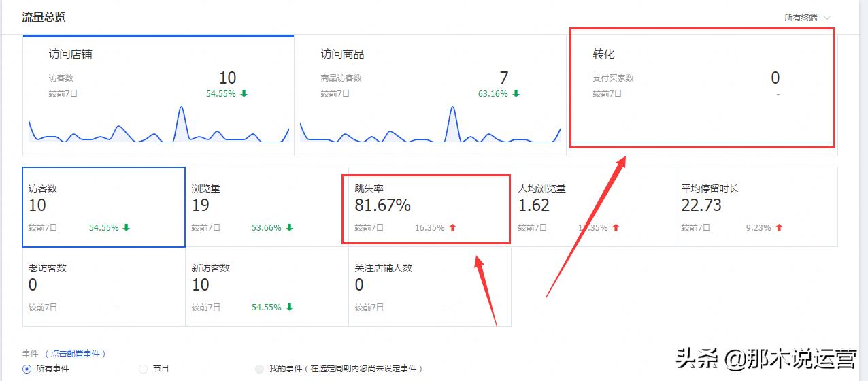The height and width of the screenshot is (381, 868).
Task: Select the 访客数 metric tile
Action: 103,207
